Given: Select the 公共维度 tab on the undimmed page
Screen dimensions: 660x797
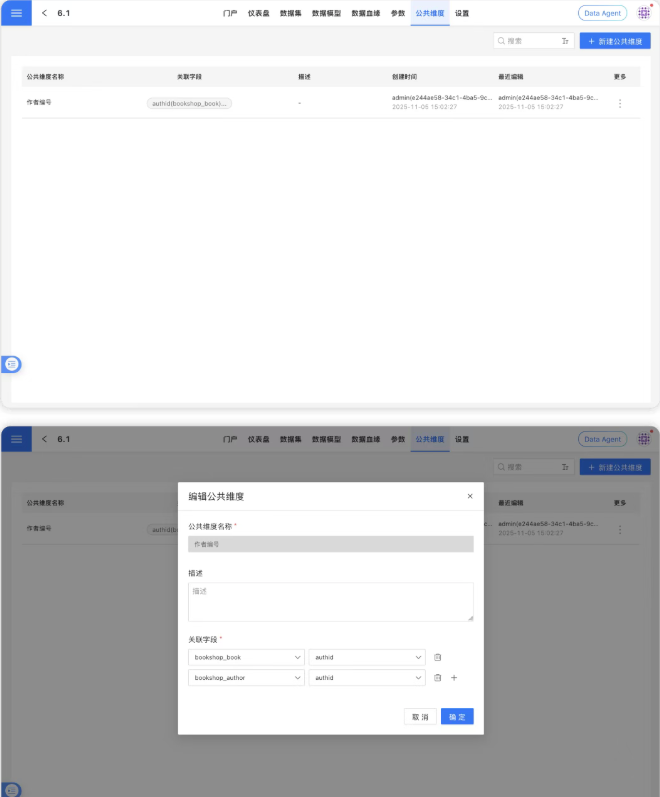Looking at the screenshot, I should pyautogui.click(x=430, y=13).
